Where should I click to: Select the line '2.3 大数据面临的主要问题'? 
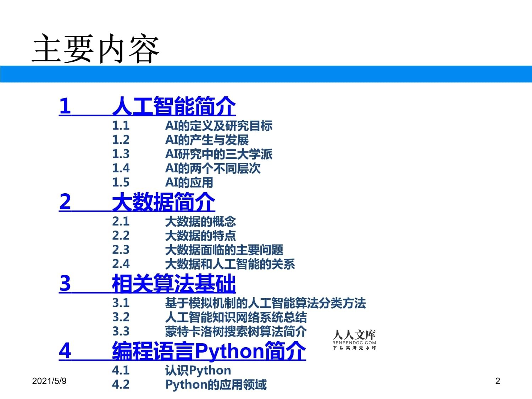coord(198,250)
